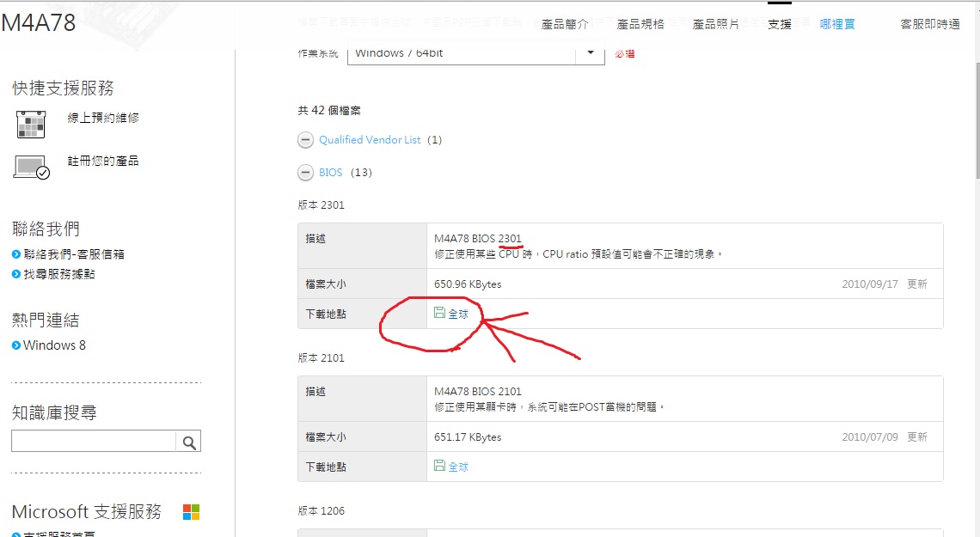The width and height of the screenshot is (980, 537).
Task: Open the 產品照片 tab
Action: (715, 24)
